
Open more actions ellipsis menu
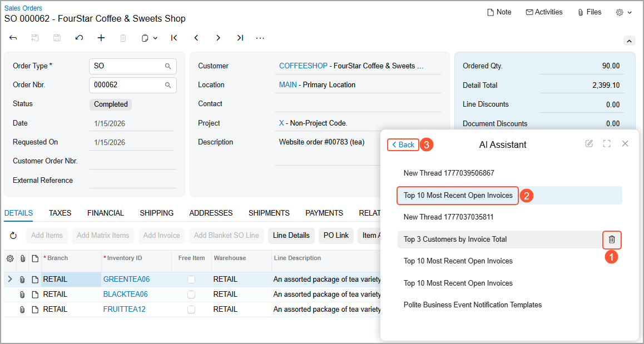point(260,38)
